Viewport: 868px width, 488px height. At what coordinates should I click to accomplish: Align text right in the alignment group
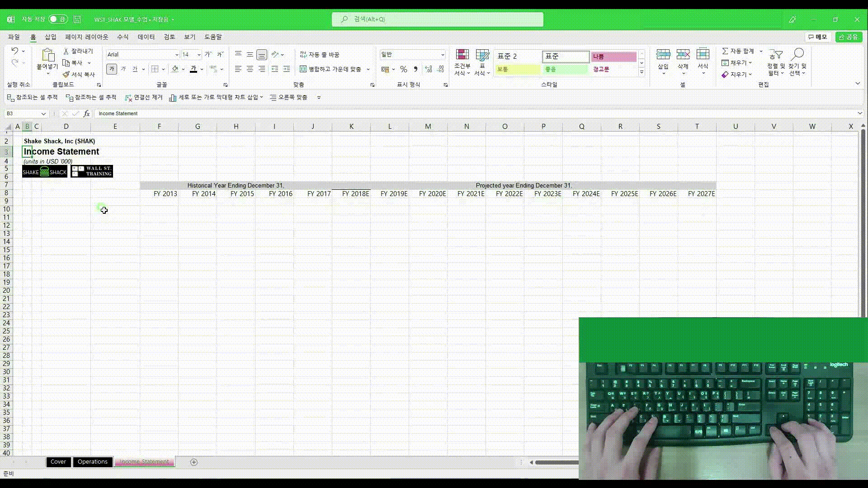262,69
